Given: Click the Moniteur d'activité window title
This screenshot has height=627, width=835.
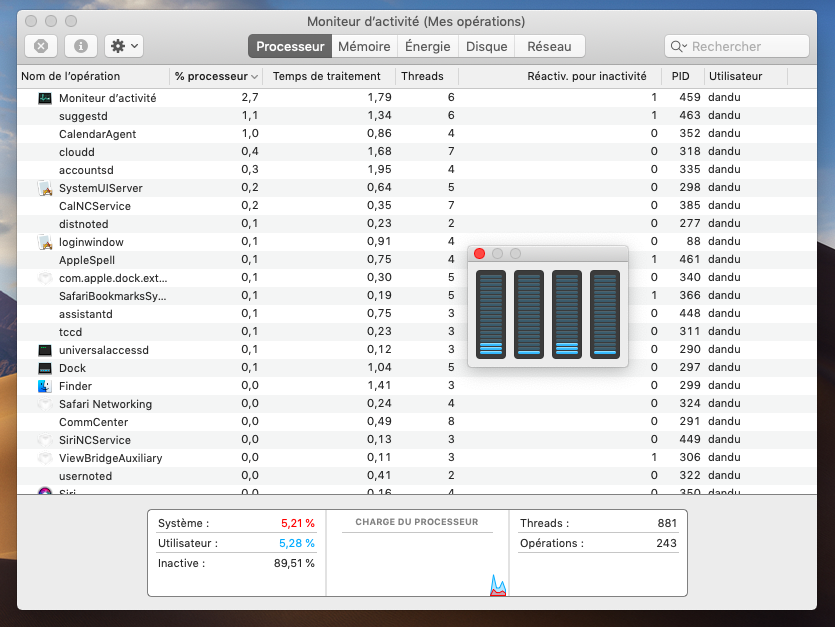Looking at the screenshot, I should [x=416, y=21].
